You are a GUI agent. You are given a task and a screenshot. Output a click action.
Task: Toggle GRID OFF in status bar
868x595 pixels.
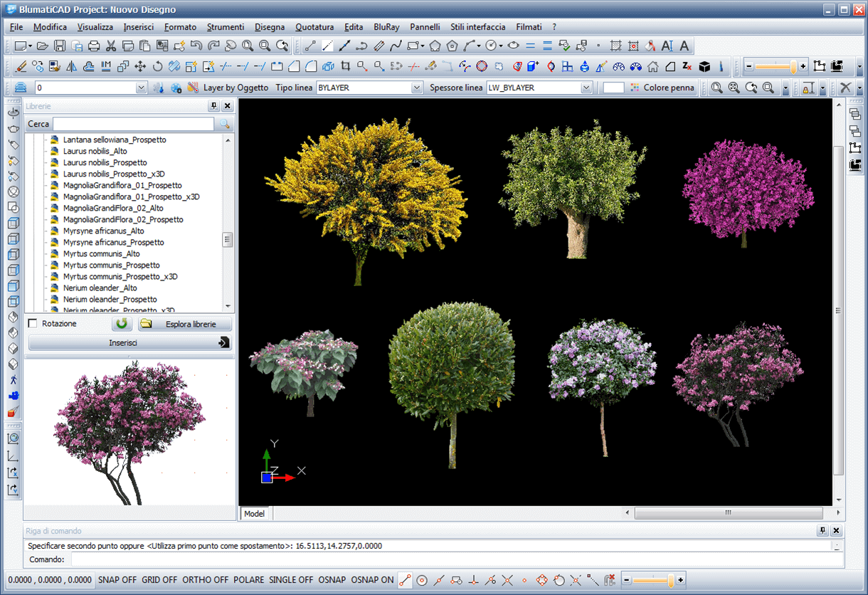coord(159,580)
